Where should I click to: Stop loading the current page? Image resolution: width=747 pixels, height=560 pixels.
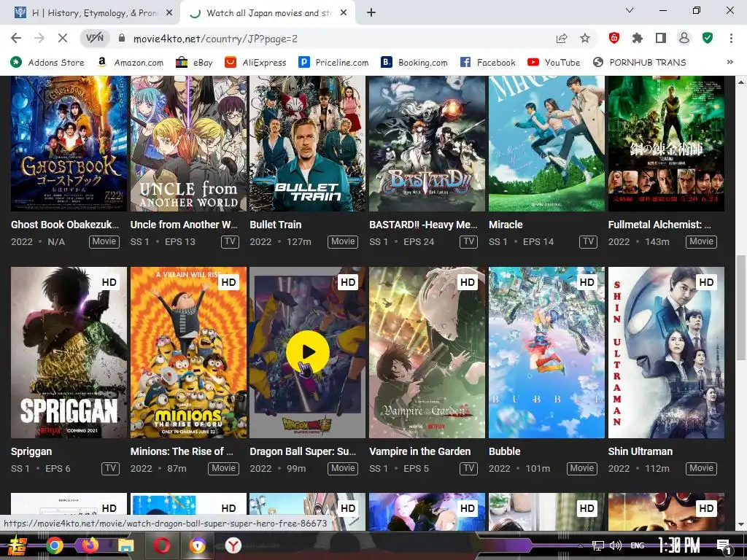click(63, 38)
